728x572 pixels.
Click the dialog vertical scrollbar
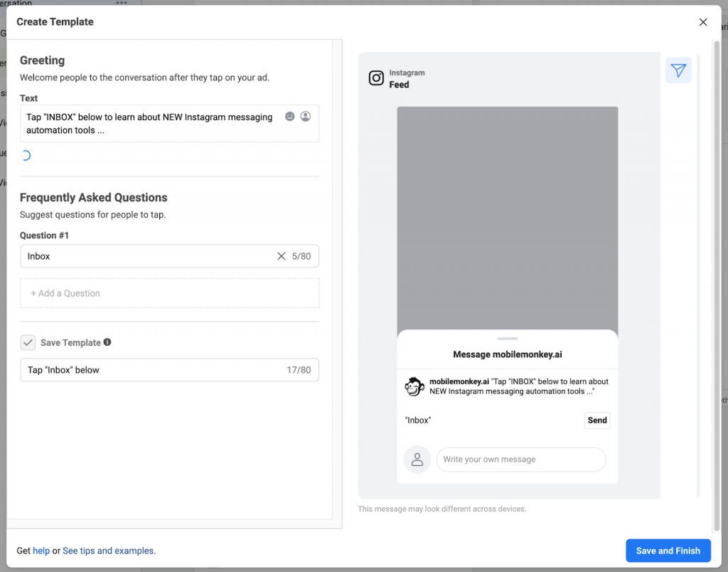pyautogui.click(x=717, y=286)
